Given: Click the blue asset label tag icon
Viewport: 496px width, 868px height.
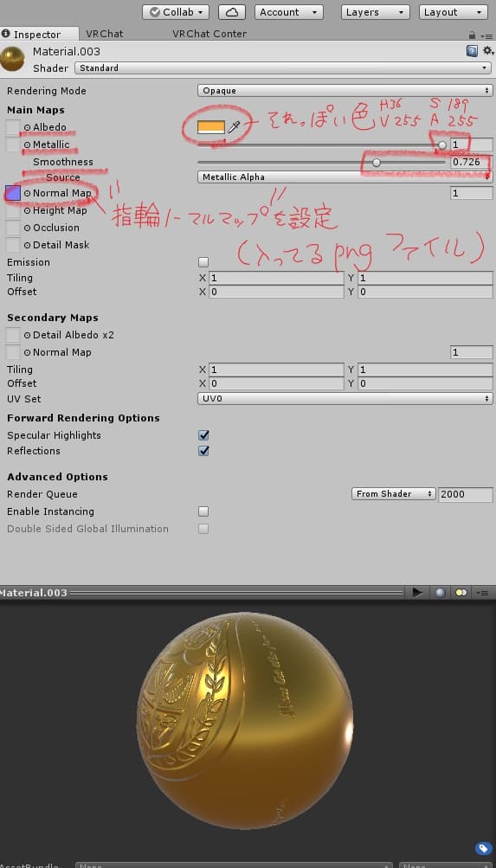Looking at the screenshot, I should (483, 847).
